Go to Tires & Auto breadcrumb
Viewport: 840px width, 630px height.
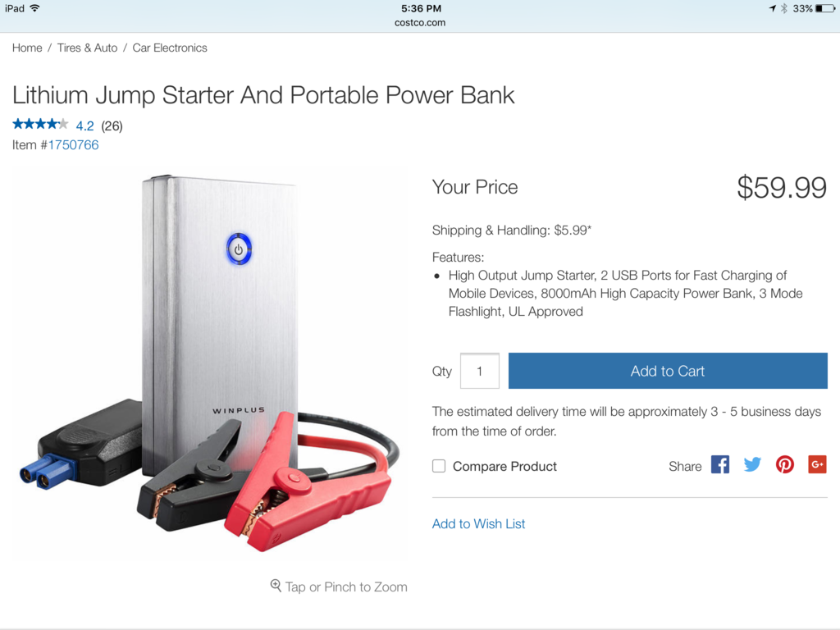coord(87,48)
